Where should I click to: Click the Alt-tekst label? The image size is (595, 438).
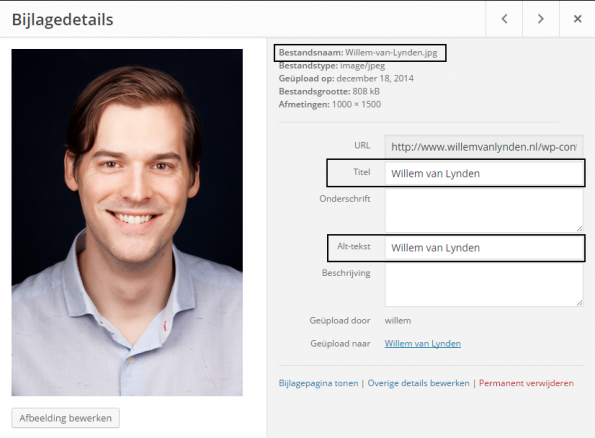click(354, 246)
